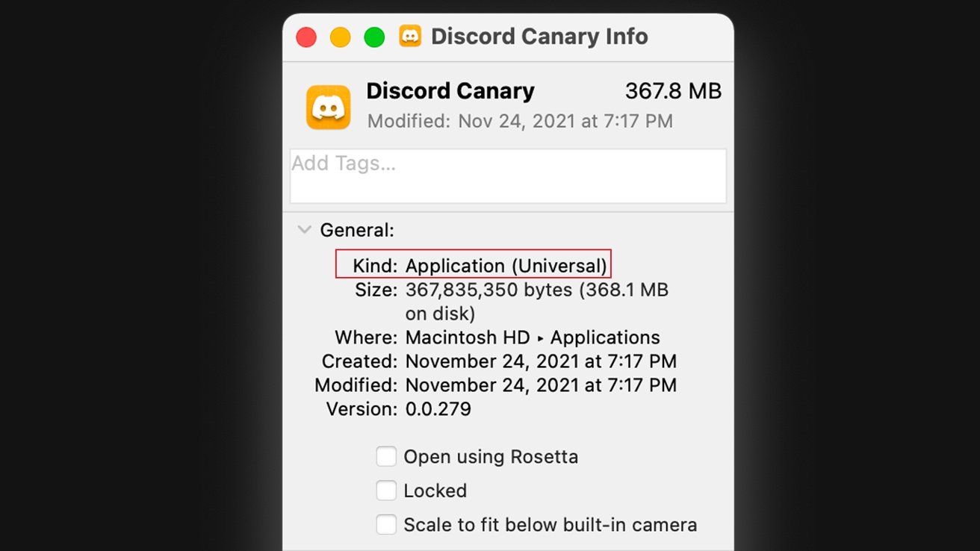Image resolution: width=980 pixels, height=551 pixels.
Task: Click the Discord Canary icon in title bar
Action: 410,36
